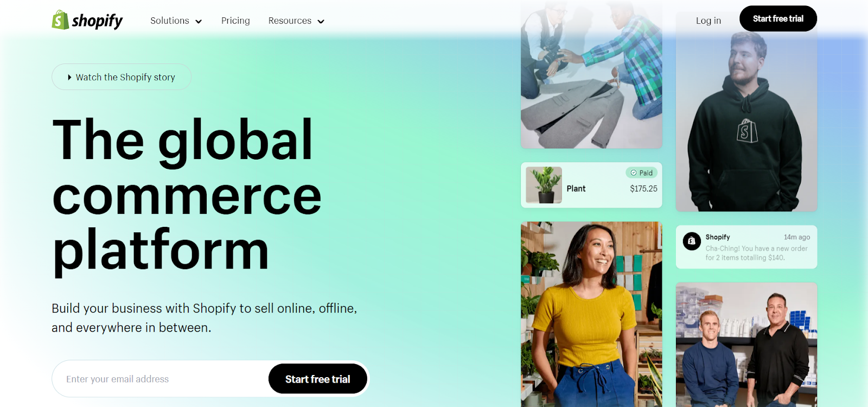Screen dimensions: 868x407
Task: Click the Log in link
Action: 709,21
